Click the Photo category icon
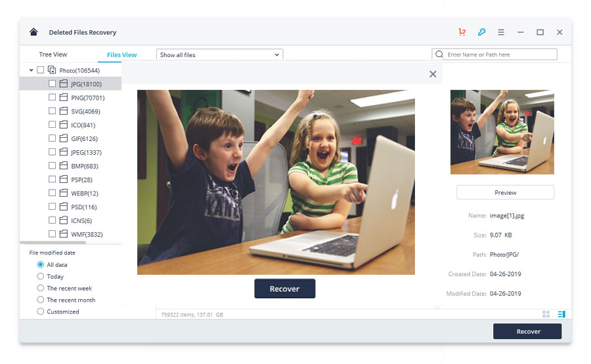This screenshot has width=591, height=364. point(52,70)
